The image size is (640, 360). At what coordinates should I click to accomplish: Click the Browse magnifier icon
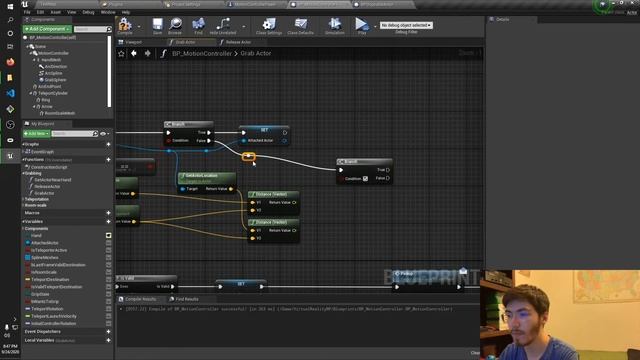tap(175, 24)
